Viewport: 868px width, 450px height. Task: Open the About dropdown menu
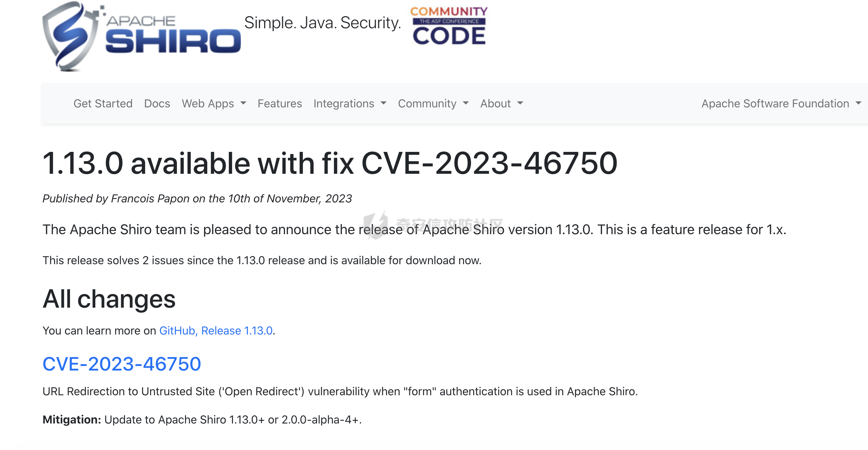(x=495, y=103)
